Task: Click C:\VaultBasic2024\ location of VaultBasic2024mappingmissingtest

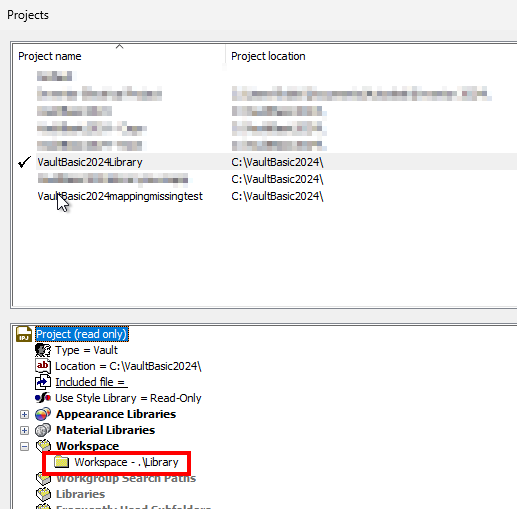Action: 277,196
